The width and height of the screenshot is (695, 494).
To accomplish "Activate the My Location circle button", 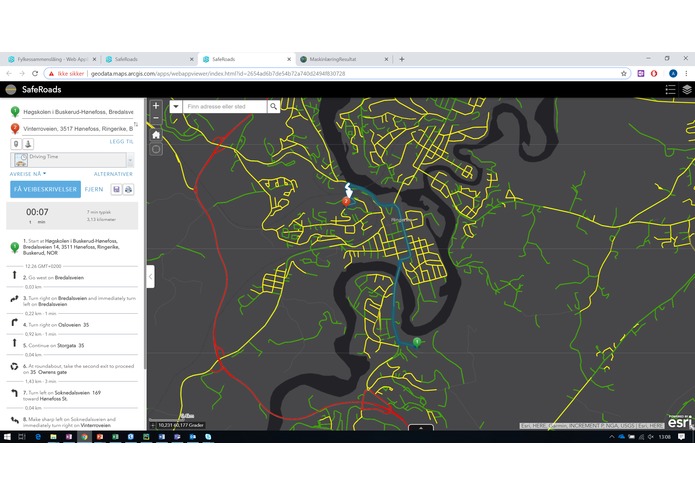I will tap(156, 149).
